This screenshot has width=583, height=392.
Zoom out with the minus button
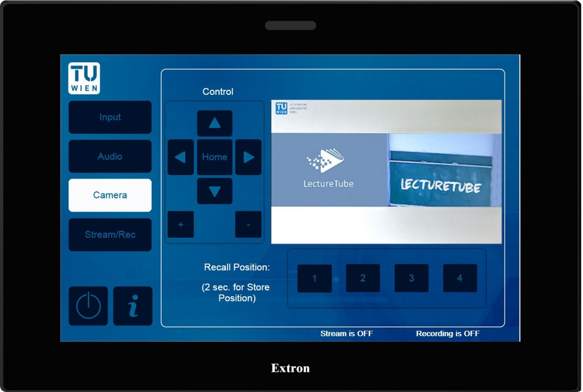248,224
